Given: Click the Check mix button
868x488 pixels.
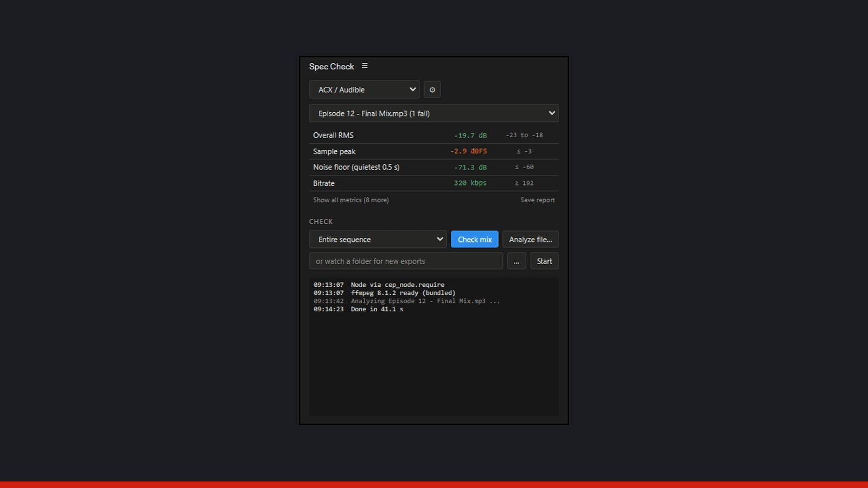Looking at the screenshot, I should click(475, 239).
